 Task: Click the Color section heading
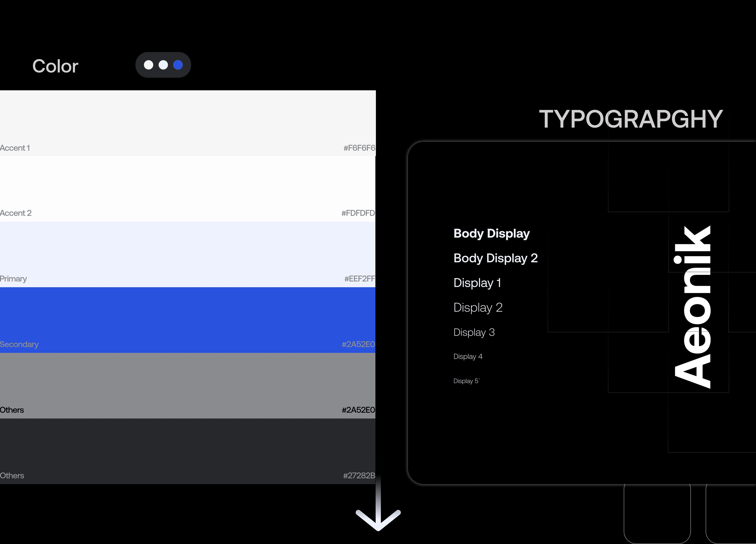[x=55, y=66]
